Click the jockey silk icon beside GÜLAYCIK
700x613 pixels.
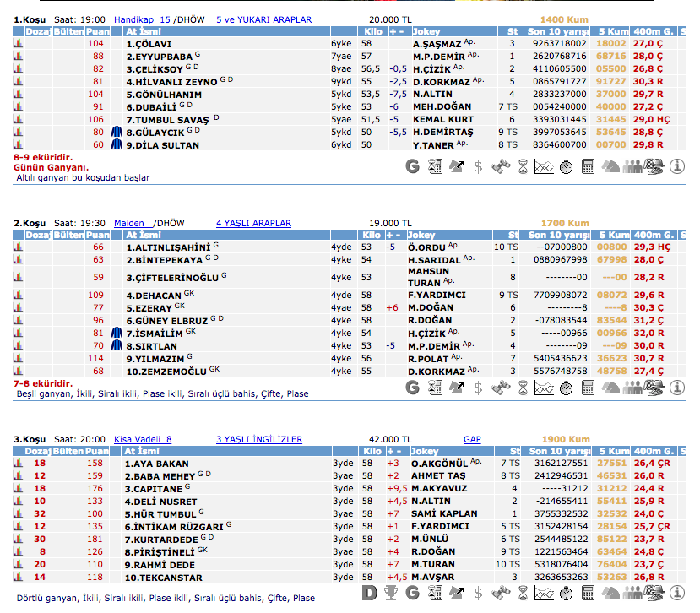point(117,133)
